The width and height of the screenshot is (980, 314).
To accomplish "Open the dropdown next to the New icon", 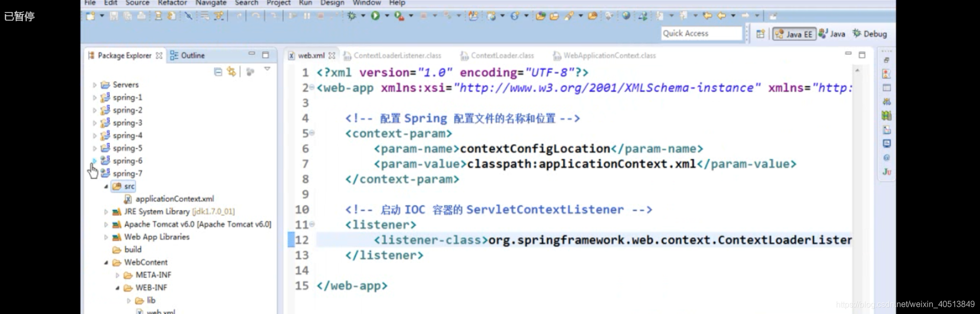I will pos(102,15).
